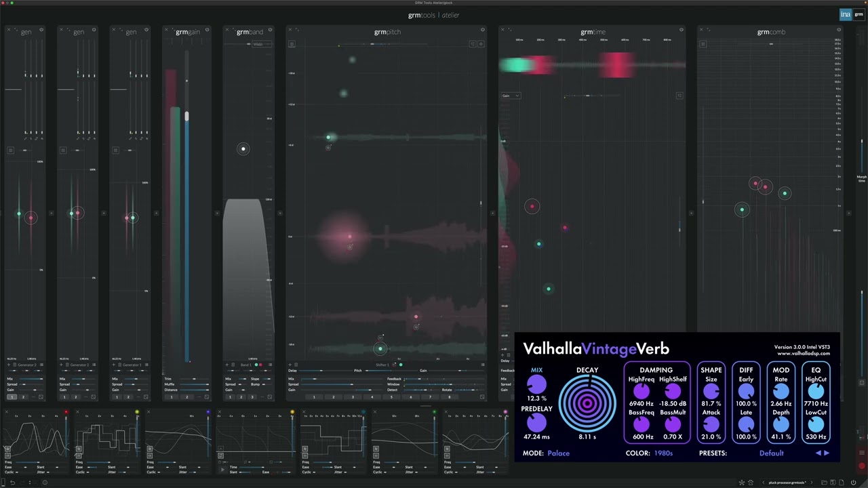Toggle power of the grmpitch module
868x488 pixels.
483,30
